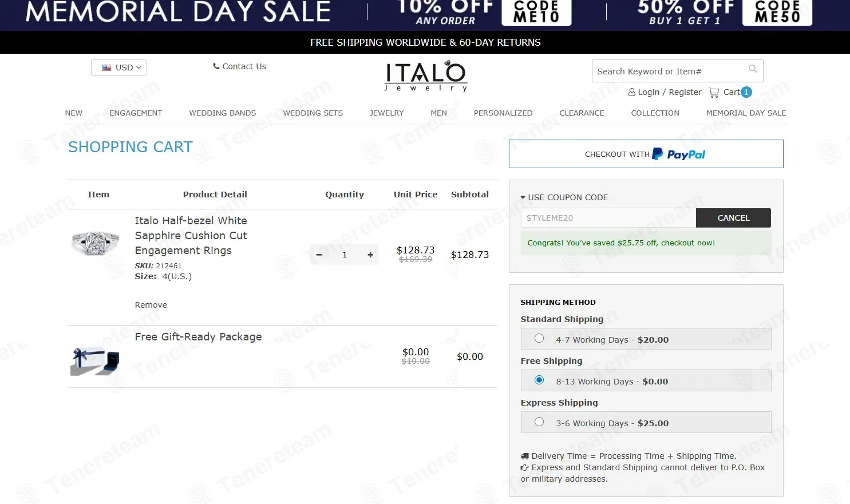Open the USD currency dropdown
This screenshot has height=504, width=850.
click(119, 68)
